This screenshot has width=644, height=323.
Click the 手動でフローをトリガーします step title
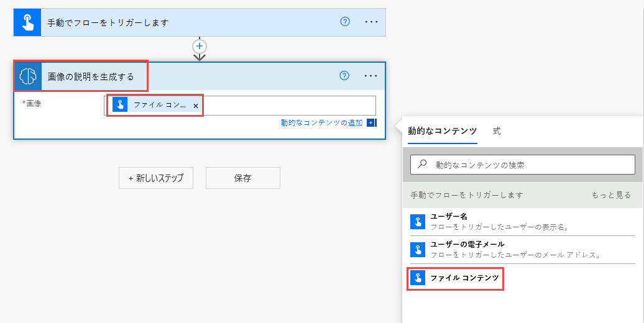pos(108,22)
